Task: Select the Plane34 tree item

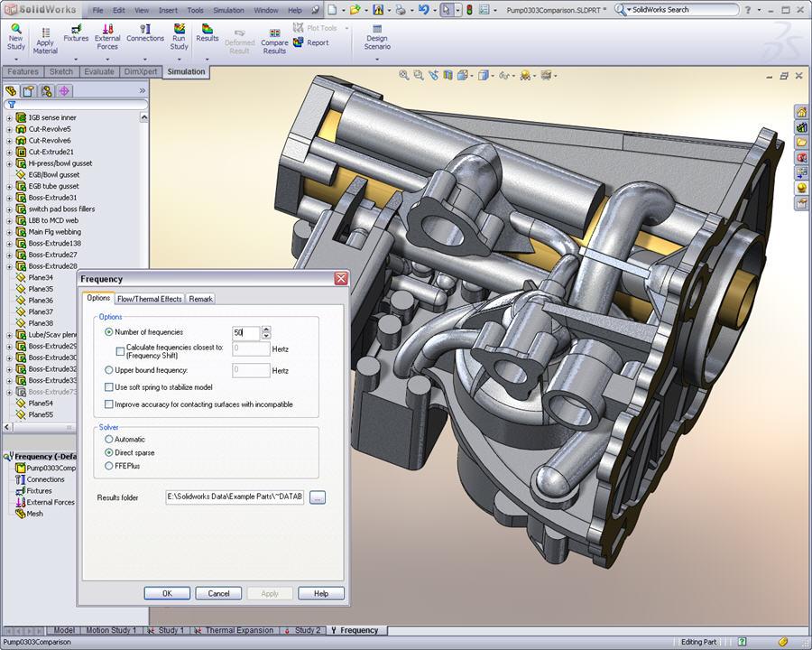Action: point(41,277)
